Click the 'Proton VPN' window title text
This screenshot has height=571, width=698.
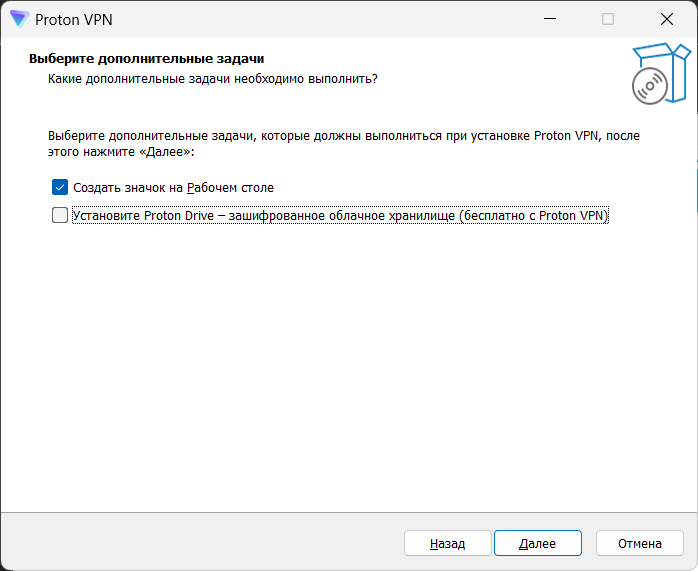pyautogui.click(x=74, y=18)
